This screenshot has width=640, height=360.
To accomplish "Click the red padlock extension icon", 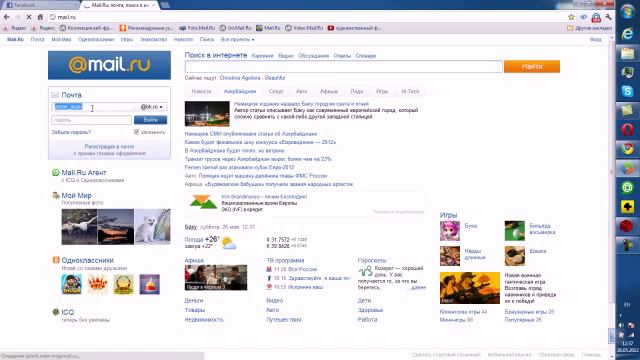I will tap(596, 17).
